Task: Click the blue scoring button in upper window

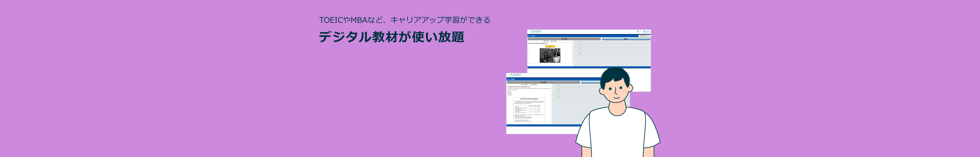Action: click(x=626, y=39)
